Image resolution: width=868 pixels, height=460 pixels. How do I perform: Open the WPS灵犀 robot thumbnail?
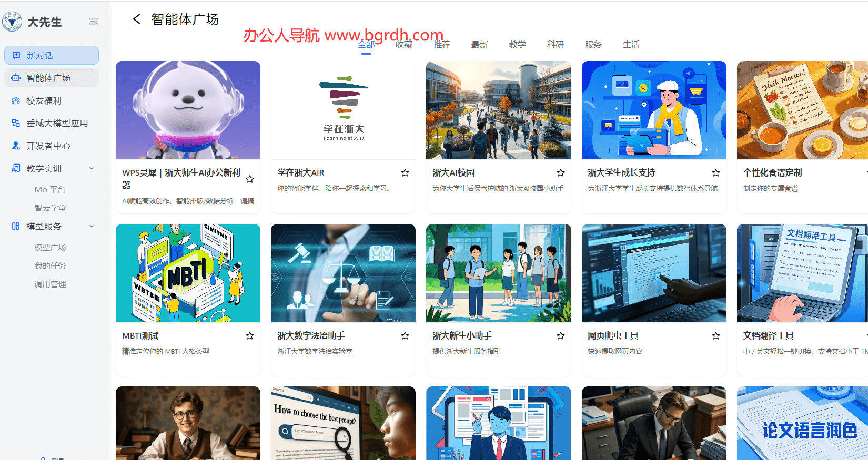188,110
